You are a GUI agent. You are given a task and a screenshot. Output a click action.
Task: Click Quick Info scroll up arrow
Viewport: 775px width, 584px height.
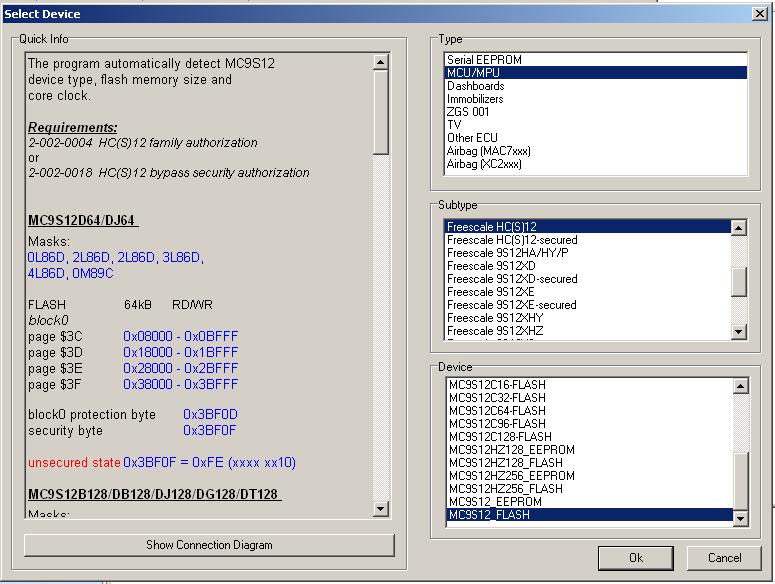tap(381, 62)
